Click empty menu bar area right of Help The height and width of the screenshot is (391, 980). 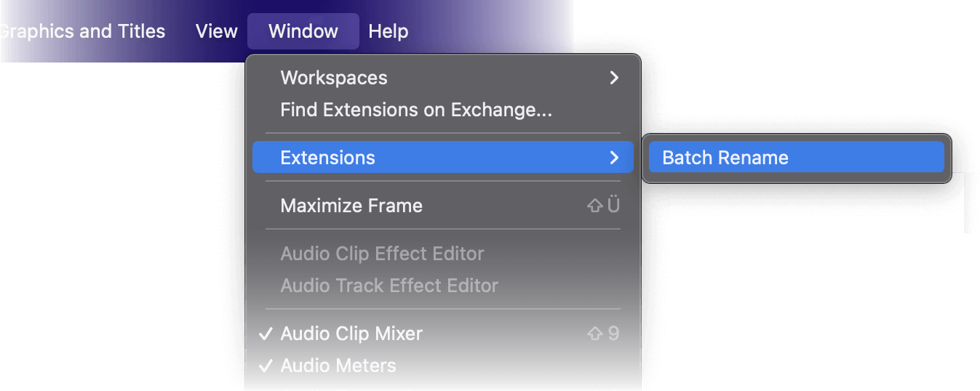coord(495,31)
